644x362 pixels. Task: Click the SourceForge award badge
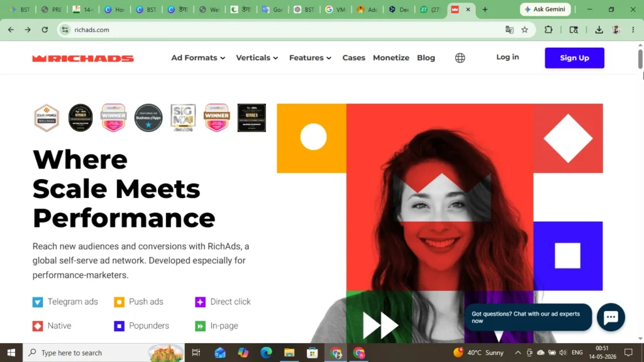(x=47, y=118)
